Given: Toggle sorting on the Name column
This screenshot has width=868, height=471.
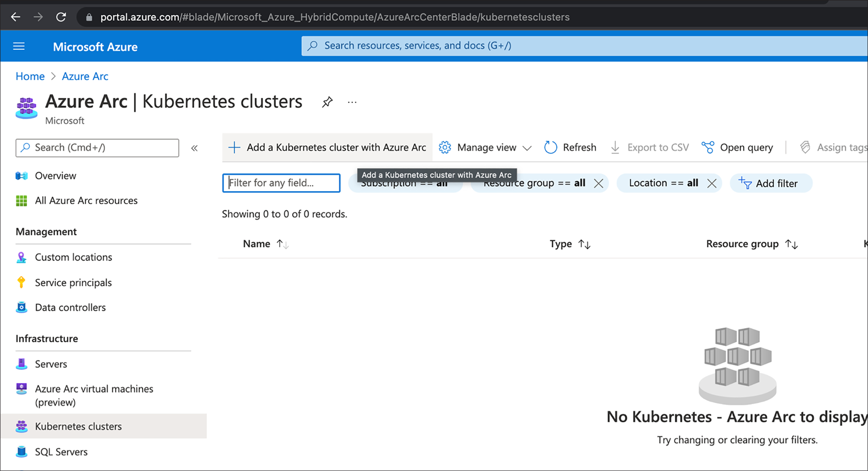Looking at the screenshot, I should click(x=282, y=244).
